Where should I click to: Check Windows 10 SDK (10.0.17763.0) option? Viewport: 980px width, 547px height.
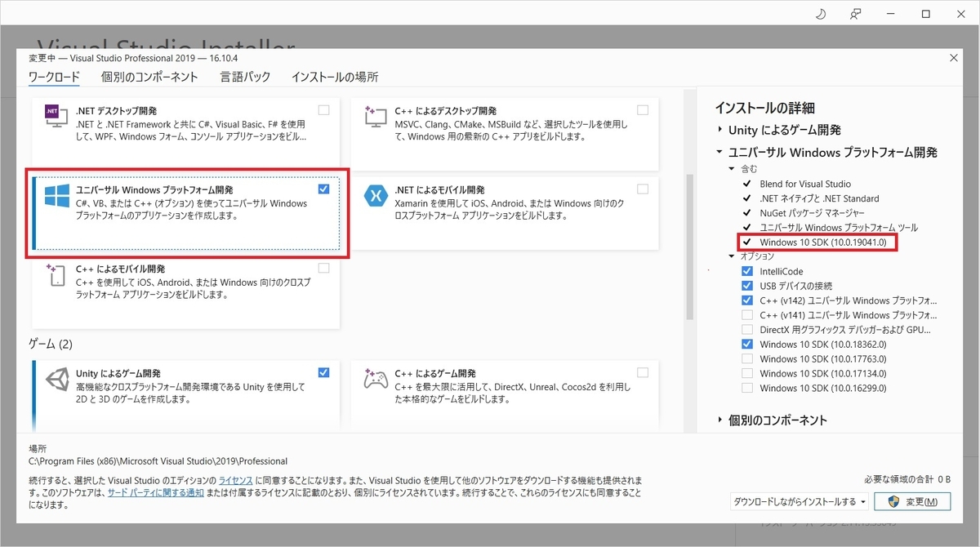(x=747, y=359)
